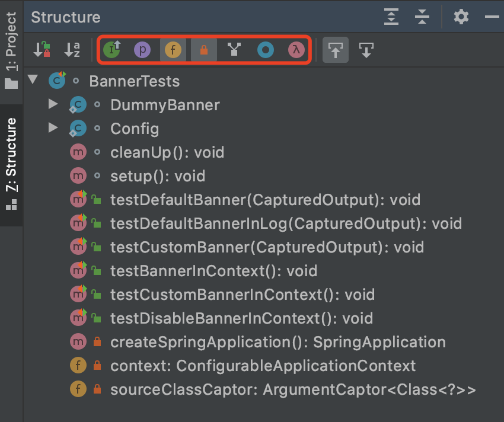Expand the Config inner class

(x=53, y=128)
